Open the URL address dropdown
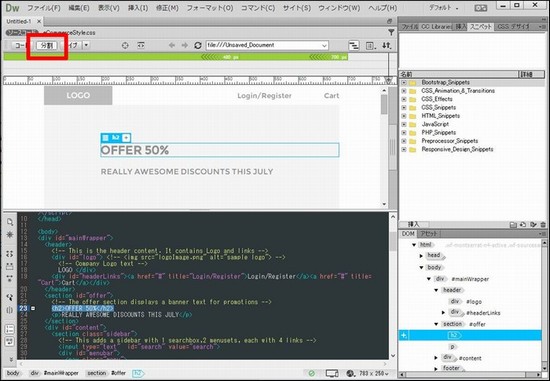Screen dimensions: 550x381 click(324, 46)
